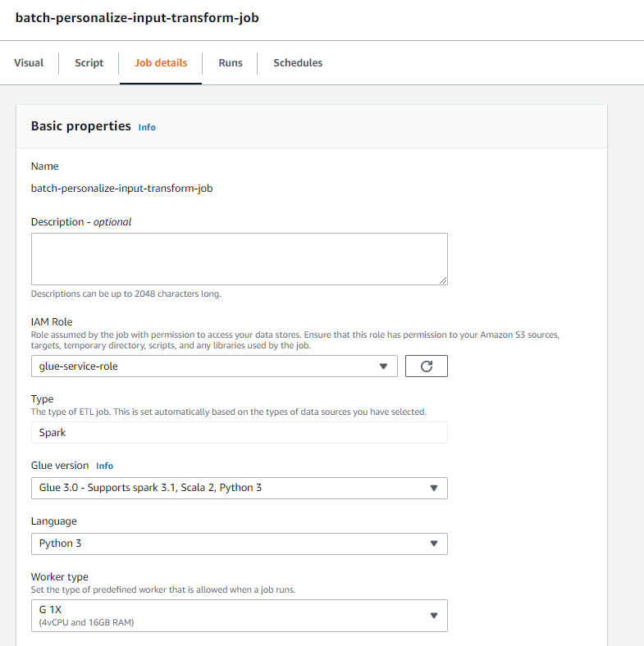Open Info link beside Basic properties

coord(147,127)
